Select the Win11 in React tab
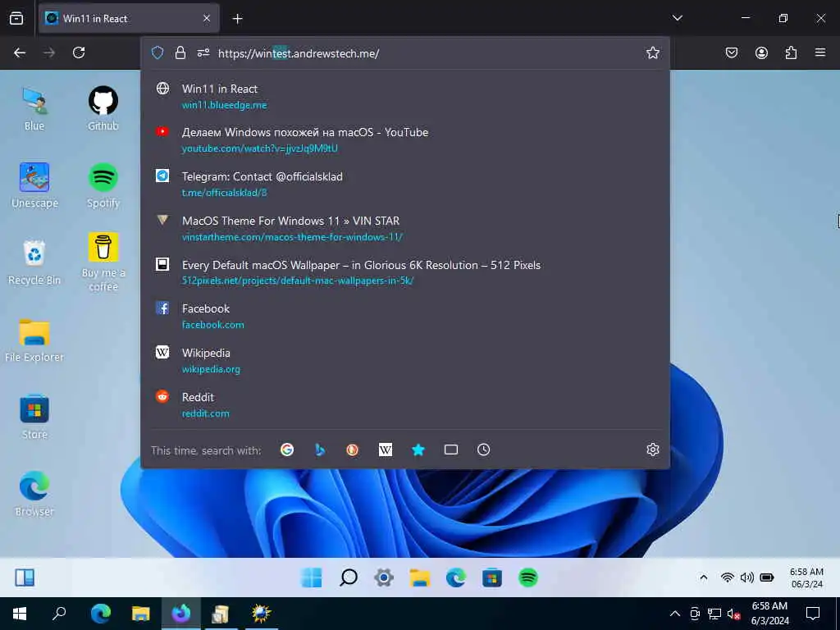Screen dimensions: 840x630 pos(129,19)
